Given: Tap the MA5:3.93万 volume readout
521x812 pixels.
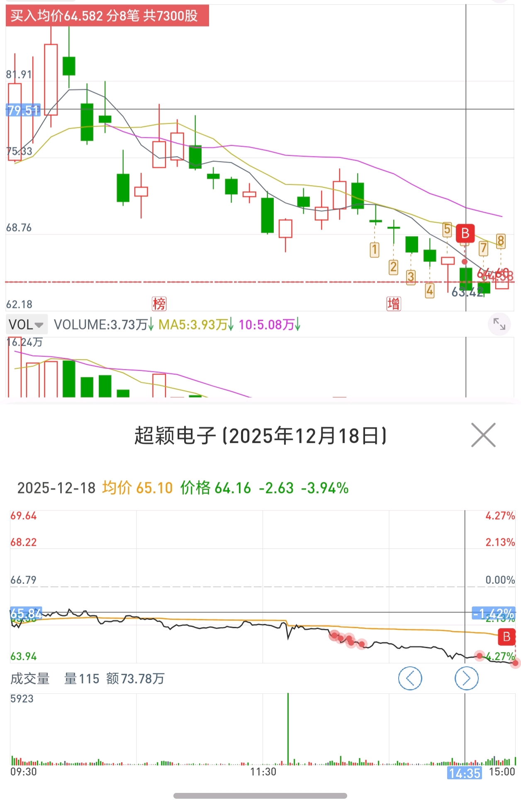Looking at the screenshot, I should [196, 324].
